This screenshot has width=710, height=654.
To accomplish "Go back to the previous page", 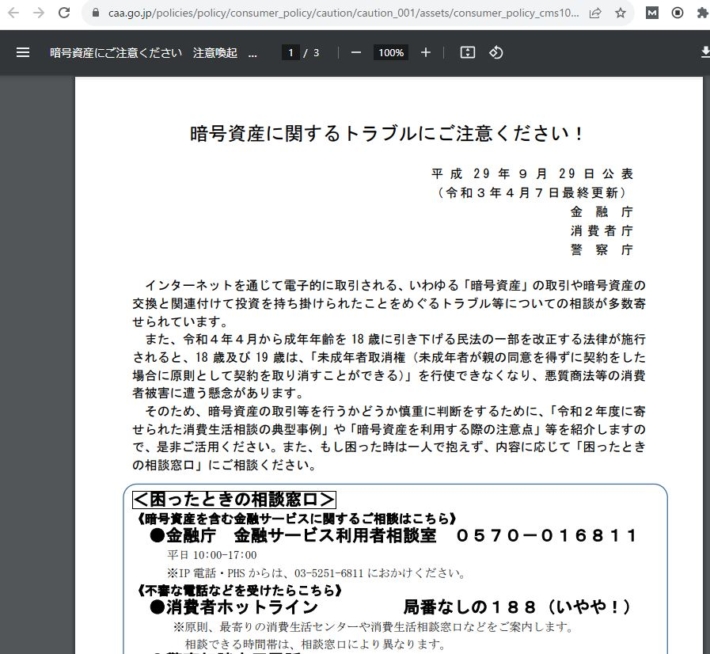I will [x=14, y=13].
